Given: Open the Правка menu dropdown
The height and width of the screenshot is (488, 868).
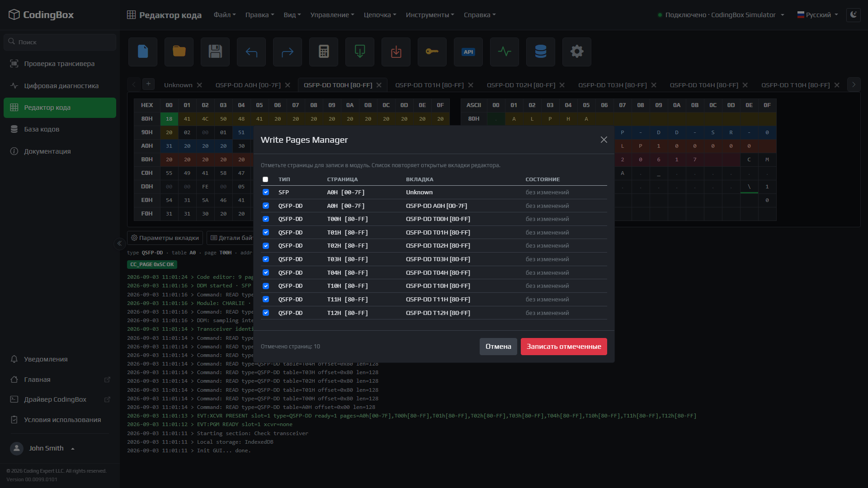Looking at the screenshot, I should [x=259, y=15].
